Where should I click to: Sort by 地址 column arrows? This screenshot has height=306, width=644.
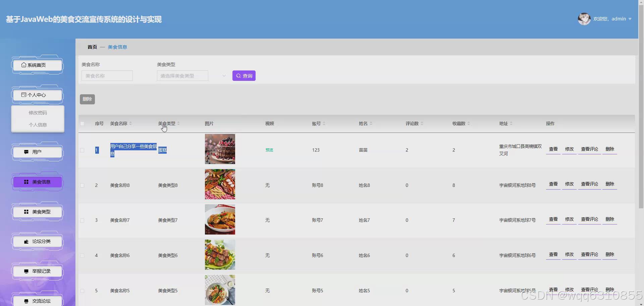pyautogui.click(x=511, y=123)
